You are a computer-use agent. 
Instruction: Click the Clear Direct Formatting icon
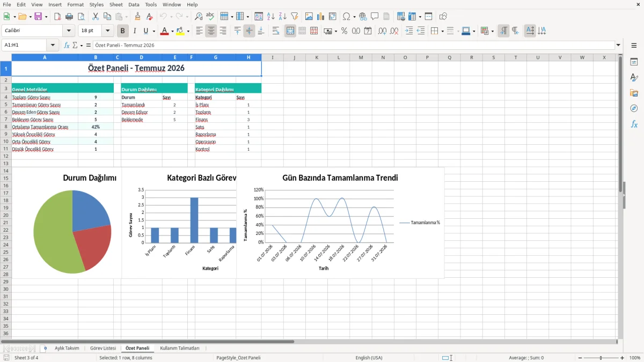[x=150, y=17]
